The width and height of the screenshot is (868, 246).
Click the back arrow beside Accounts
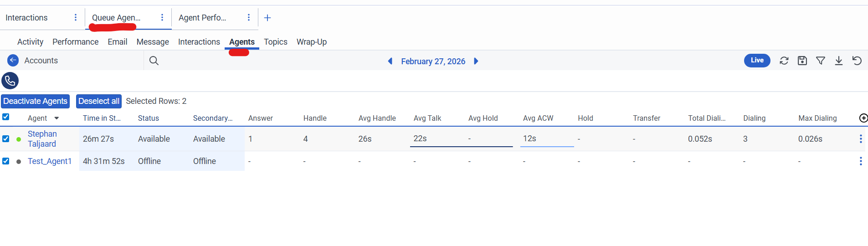(13, 61)
